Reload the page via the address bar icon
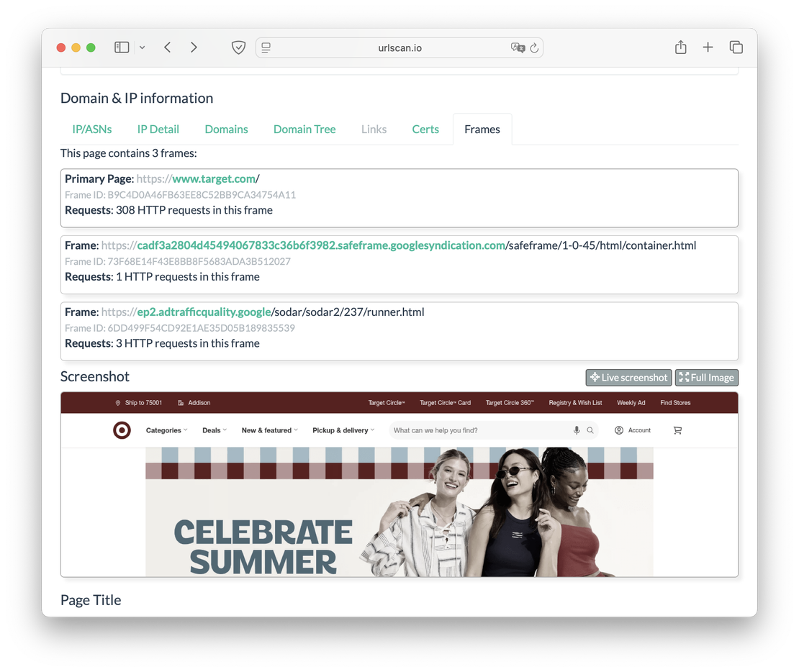Image resolution: width=799 pixels, height=672 pixels. 533,47
